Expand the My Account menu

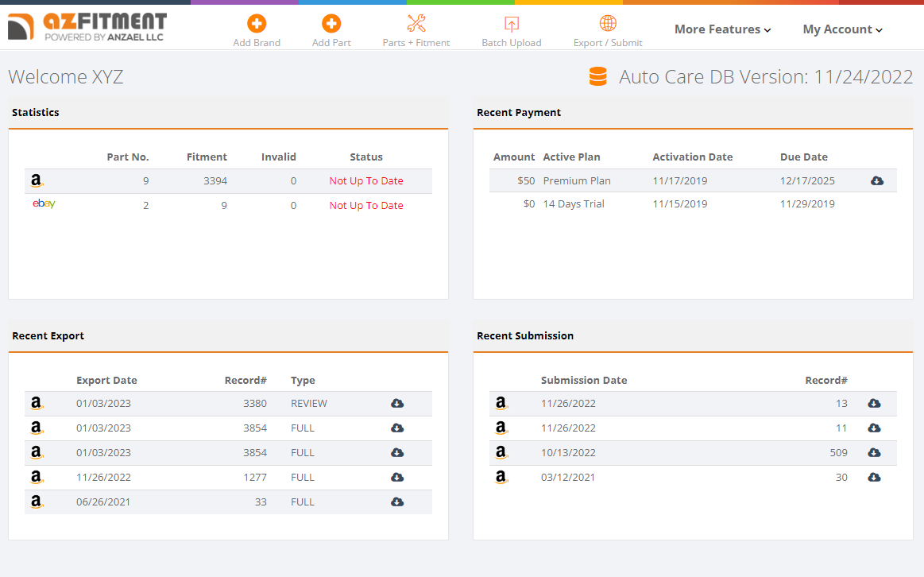click(x=843, y=29)
